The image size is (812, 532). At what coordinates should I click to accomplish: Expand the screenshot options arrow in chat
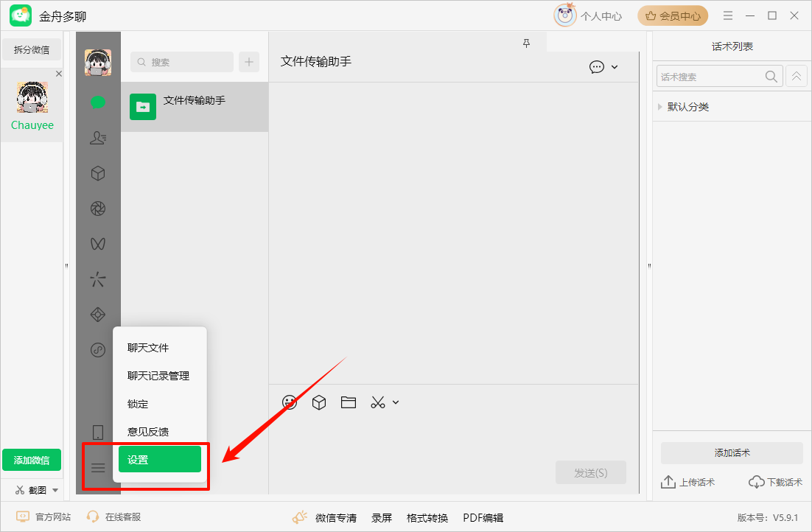pyautogui.click(x=396, y=402)
